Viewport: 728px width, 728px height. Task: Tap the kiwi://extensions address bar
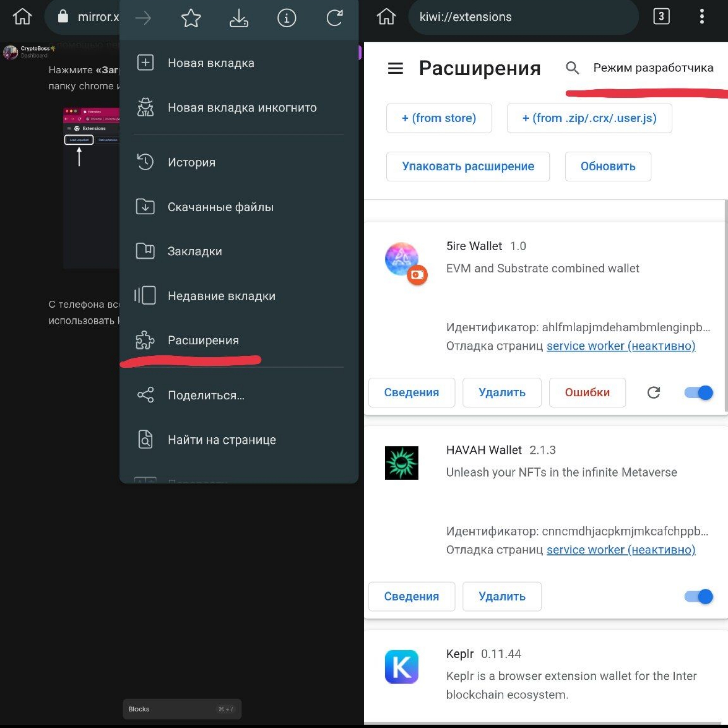click(523, 17)
